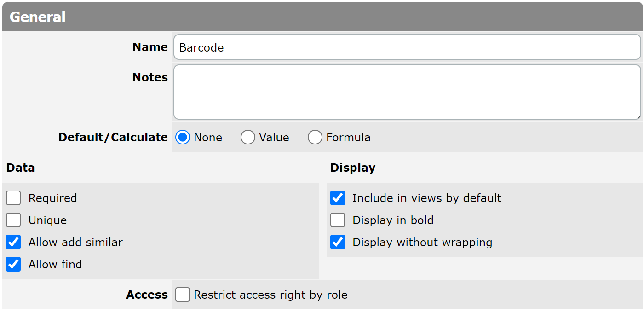Uncheck Allow add similar
Screen dimensions: 644x312
14,242
